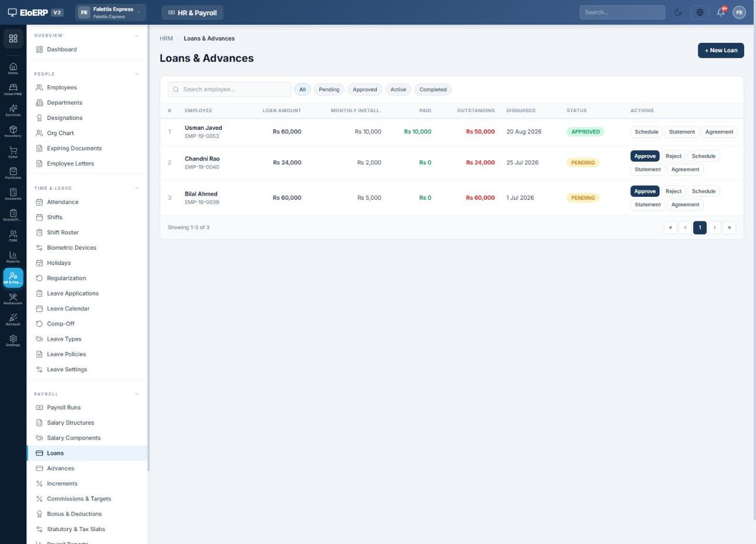
Task: Collapse the Payroll section
Action: [137, 394]
